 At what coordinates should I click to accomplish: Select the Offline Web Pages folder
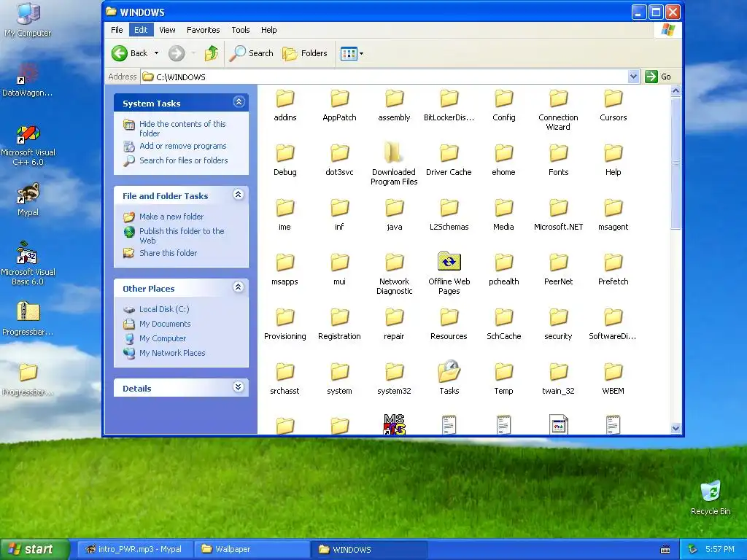[449, 273]
